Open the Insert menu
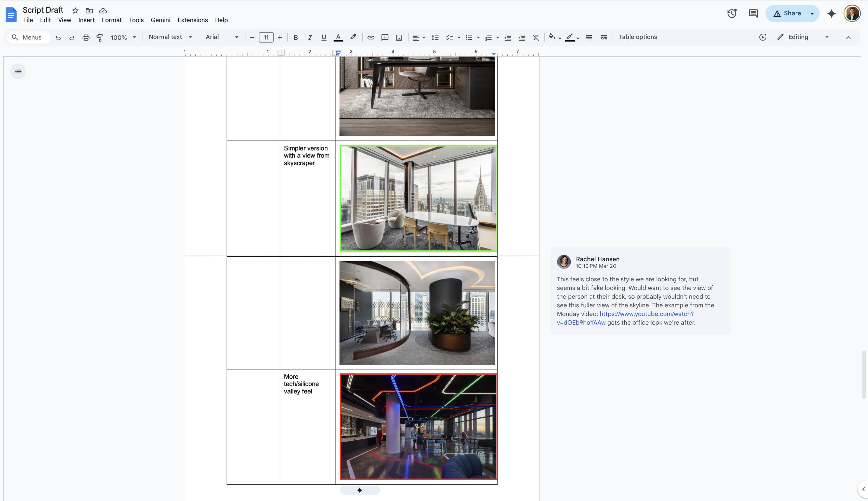This screenshot has width=868, height=501. 86,20
